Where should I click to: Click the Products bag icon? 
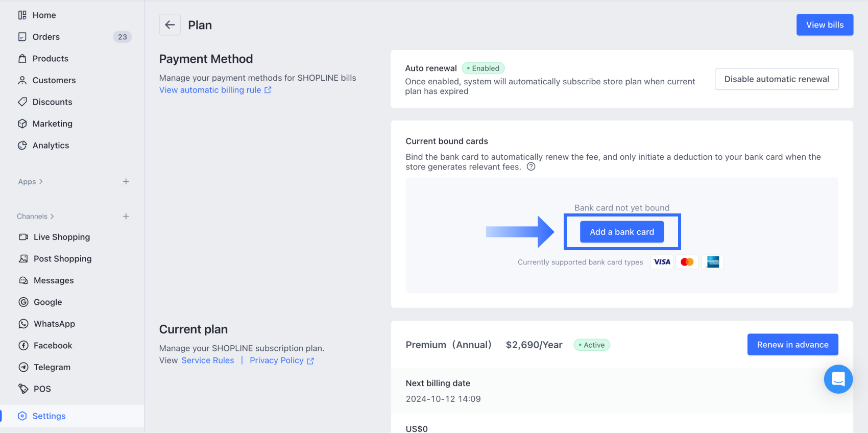pos(22,59)
